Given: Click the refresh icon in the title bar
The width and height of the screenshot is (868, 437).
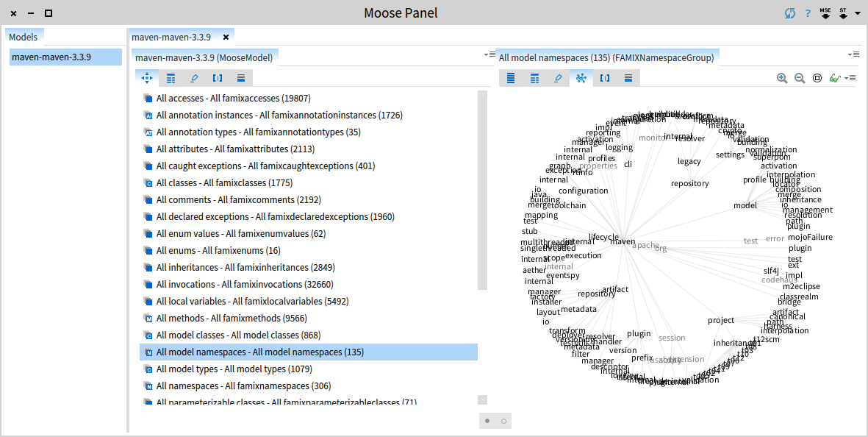Looking at the screenshot, I should point(790,13).
